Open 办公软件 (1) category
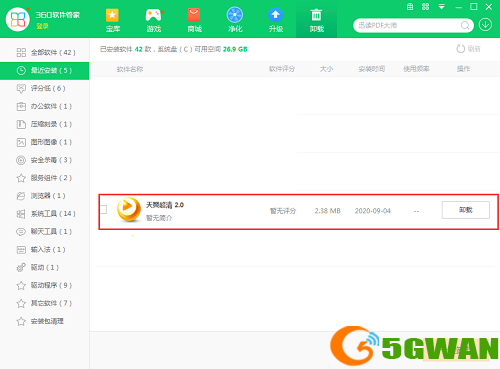This screenshot has width=500, height=369. click(x=45, y=106)
